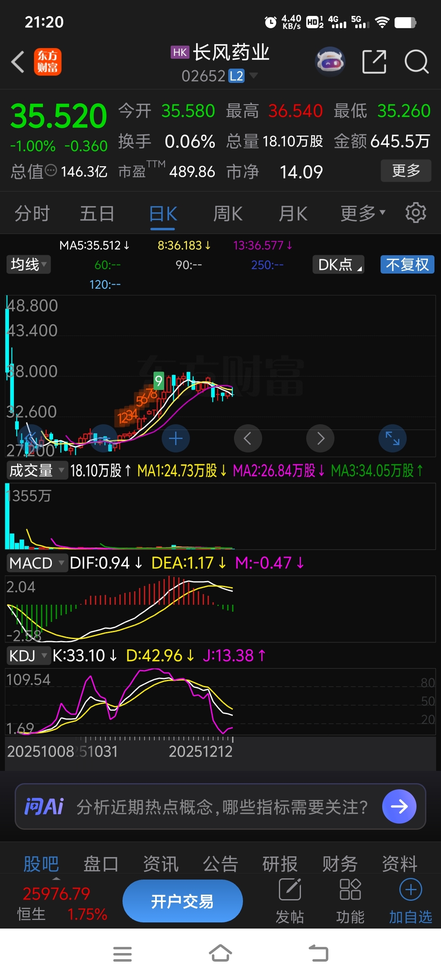Tap the MA1:24.73万股 volume value
The image size is (441, 980).
tap(182, 470)
